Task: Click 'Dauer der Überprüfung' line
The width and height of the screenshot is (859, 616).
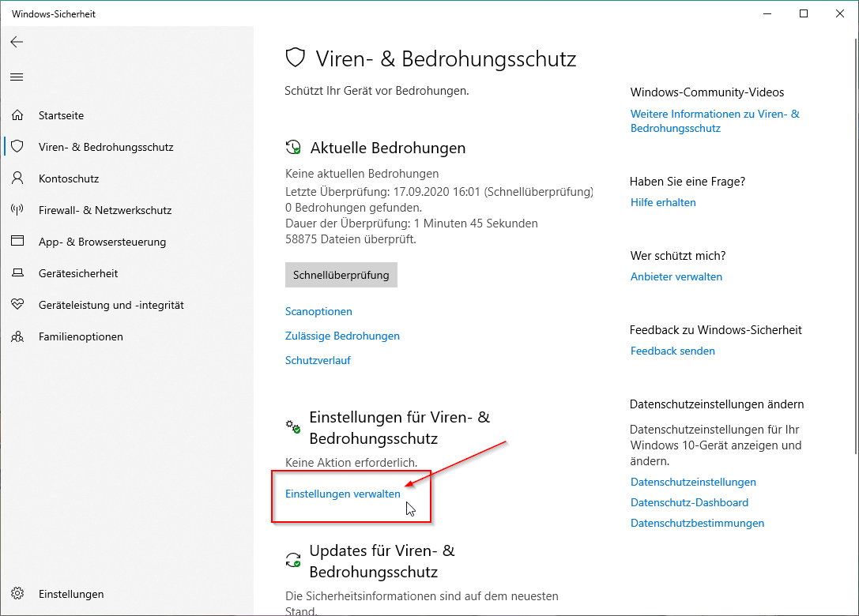Action: (412, 223)
